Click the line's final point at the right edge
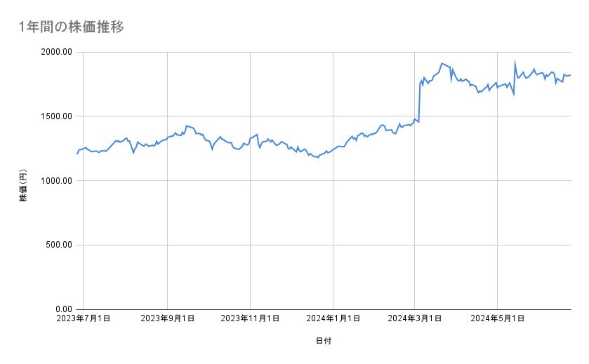The image size is (589, 364). (570, 75)
